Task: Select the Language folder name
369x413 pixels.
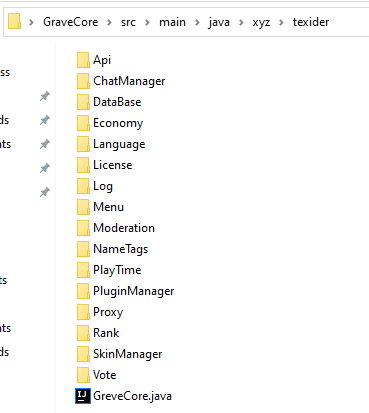Action: click(x=119, y=144)
